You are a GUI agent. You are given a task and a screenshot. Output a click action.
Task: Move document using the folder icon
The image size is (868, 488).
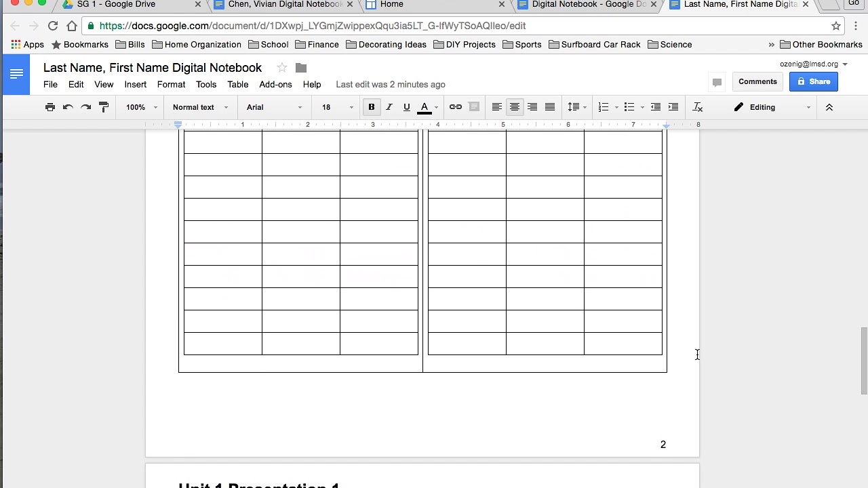click(x=301, y=68)
